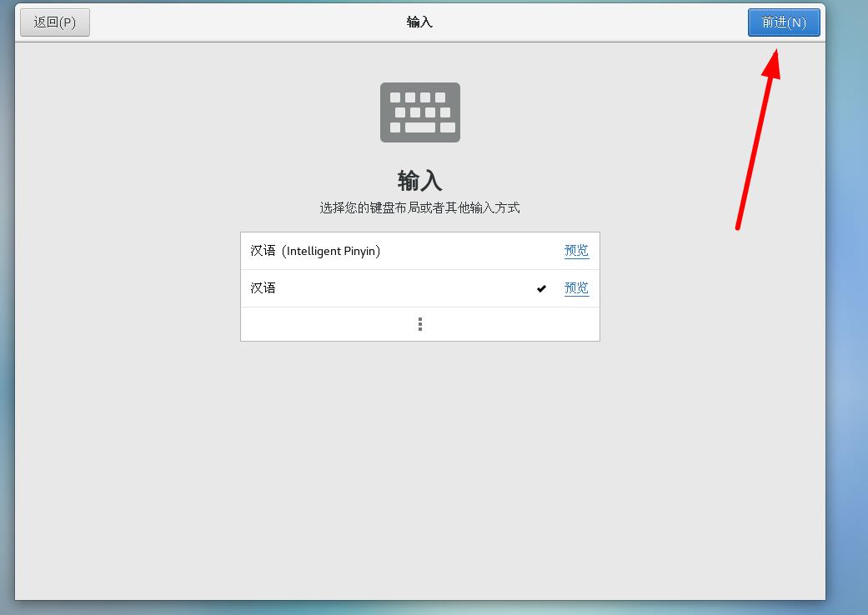The width and height of the screenshot is (868, 615).
Task: Preview the plain 汉语 keyboard layout
Action: [576, 287]
